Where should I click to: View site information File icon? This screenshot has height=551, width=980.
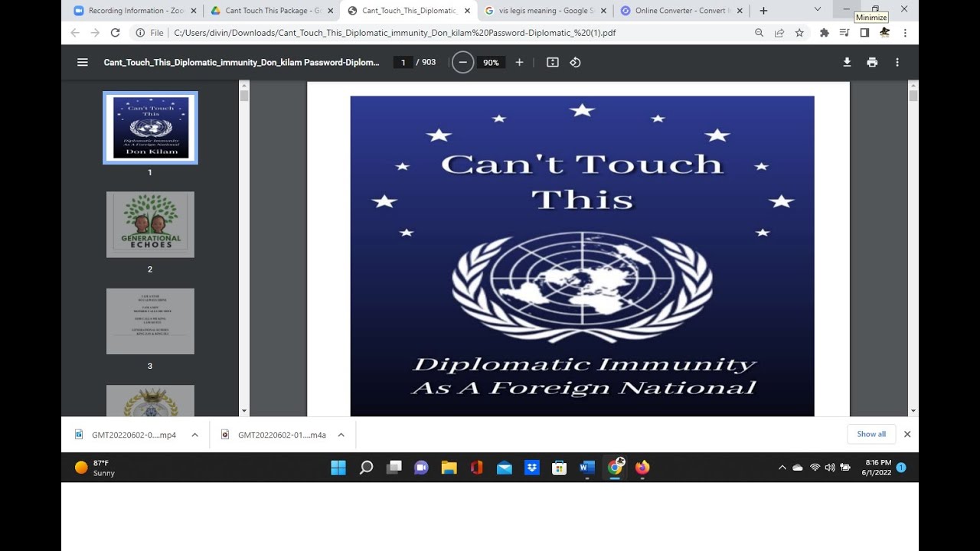(x=150, y=33)
